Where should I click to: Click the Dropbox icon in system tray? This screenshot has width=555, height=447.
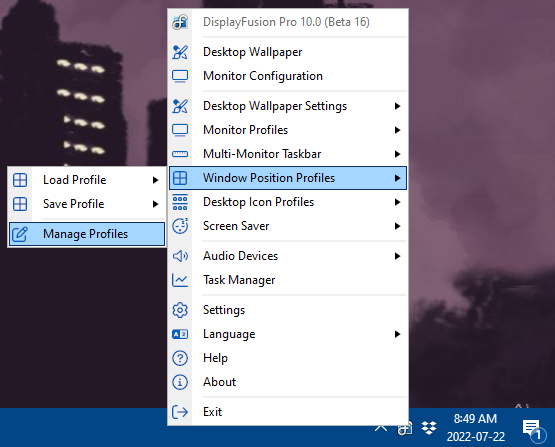click(x=429, y=428)
